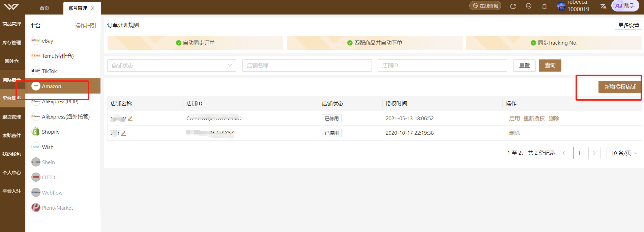This screenshot has height=232, width=644.
Task: Open the notification bell icon
Action: click(x=544, y=6)
